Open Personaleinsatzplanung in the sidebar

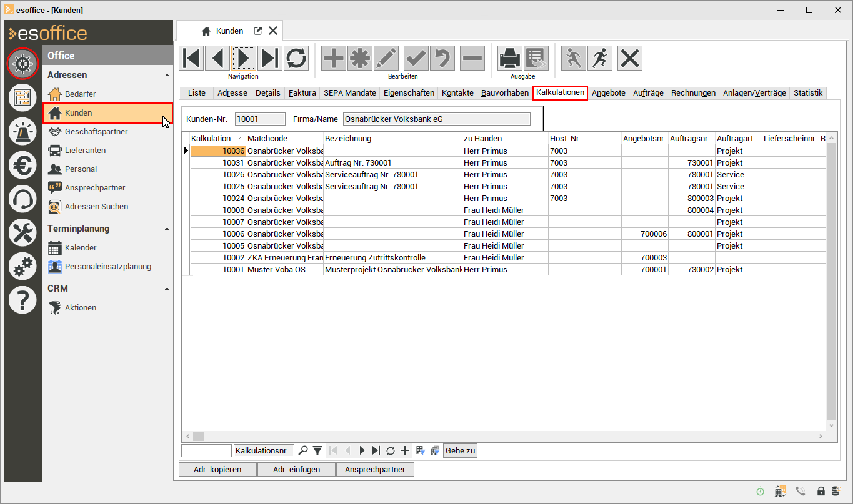click(x=108, y=266)
